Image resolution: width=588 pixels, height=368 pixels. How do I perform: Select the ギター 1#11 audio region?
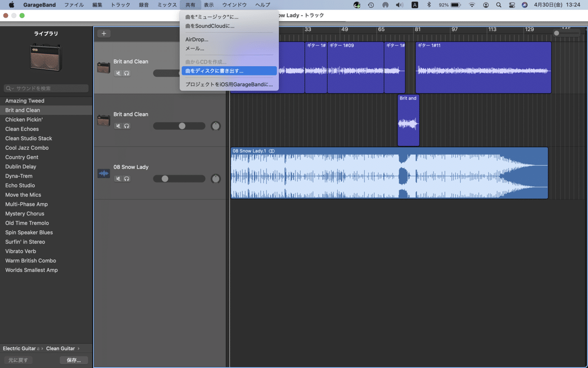click(483, 68)
